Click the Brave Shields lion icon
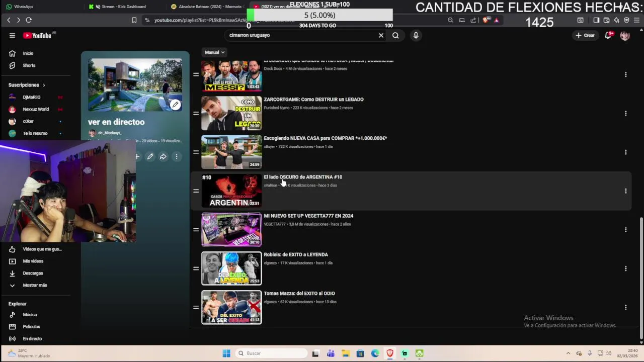Image resolution: width=644 pixels, height=362 pixels. [486, 20]
